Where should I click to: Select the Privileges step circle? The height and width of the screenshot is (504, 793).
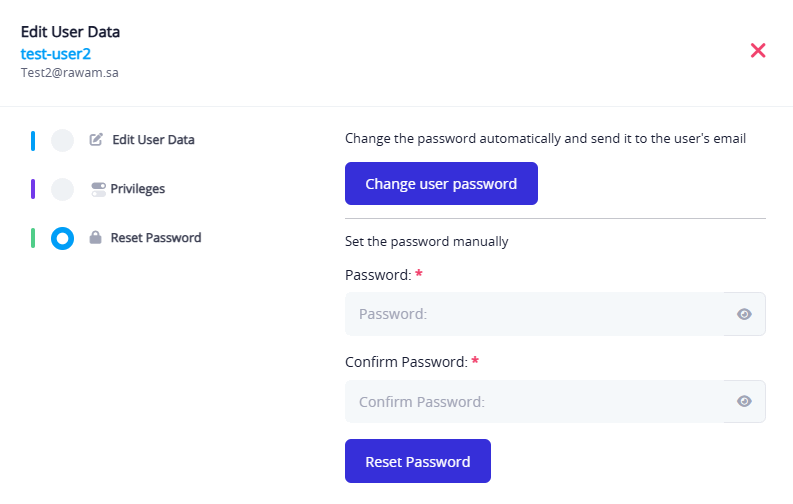[63, 189]
